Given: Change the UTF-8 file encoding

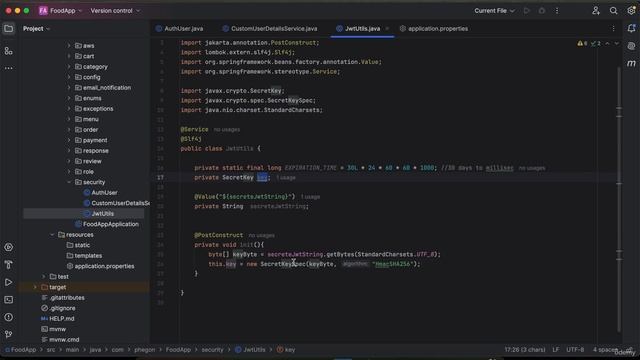Looking at the screenshot, I should click(575, 350).
